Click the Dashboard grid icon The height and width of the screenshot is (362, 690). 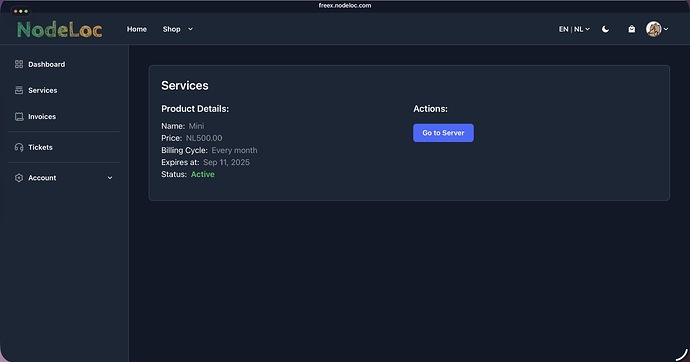pyautogui.click(x=19, y=64)
